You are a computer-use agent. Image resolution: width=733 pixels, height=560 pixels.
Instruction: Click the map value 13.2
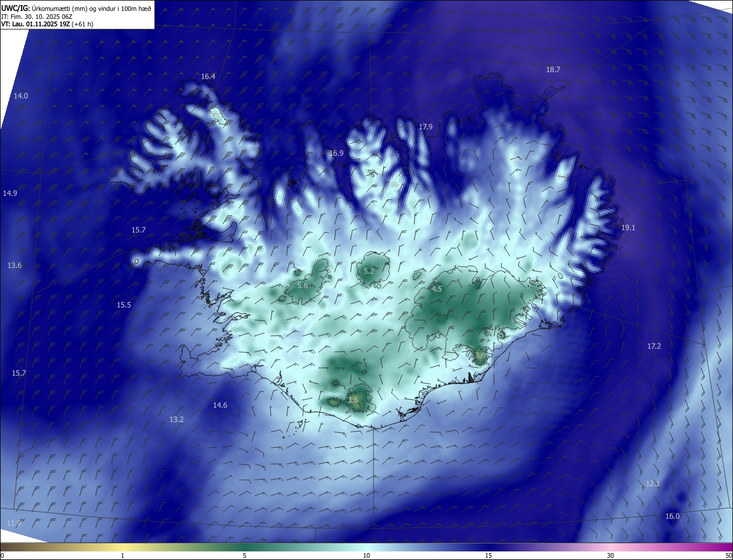[176, 420]
